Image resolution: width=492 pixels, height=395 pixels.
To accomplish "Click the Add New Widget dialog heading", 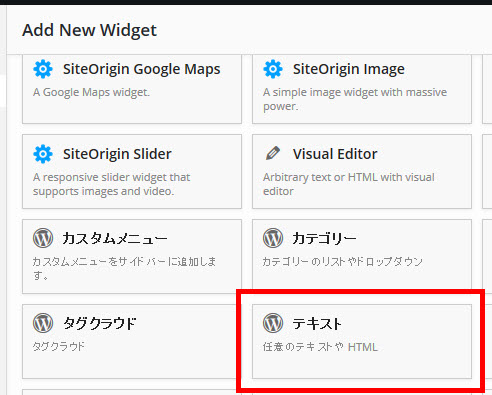I will coord(89,30).
